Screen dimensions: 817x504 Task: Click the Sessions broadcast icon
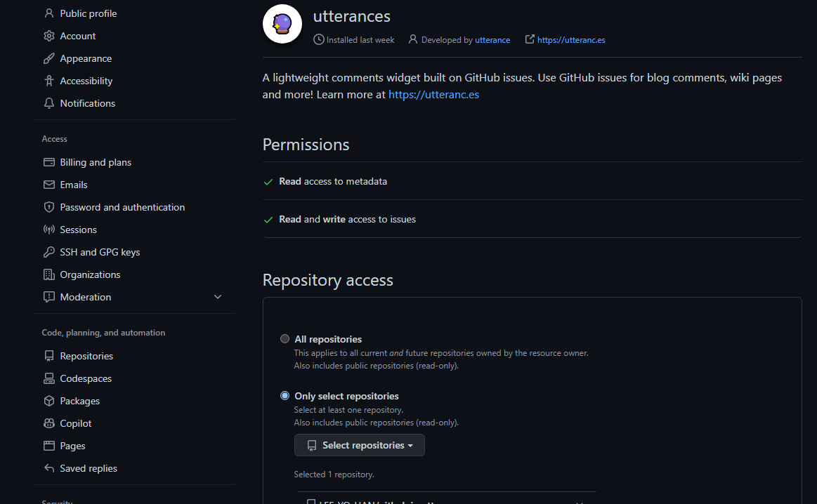[x=49, y=230]
